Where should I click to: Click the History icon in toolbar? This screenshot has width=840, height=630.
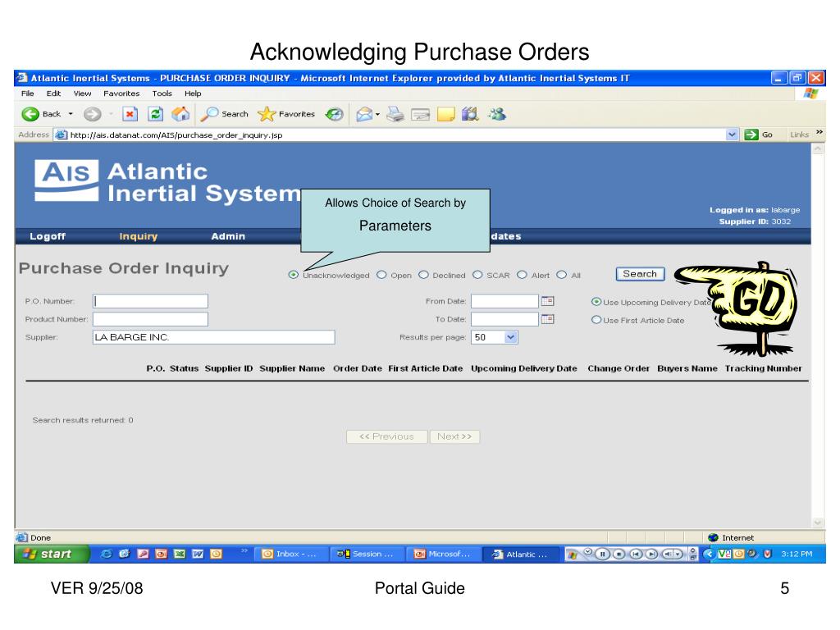click(335, 114)
